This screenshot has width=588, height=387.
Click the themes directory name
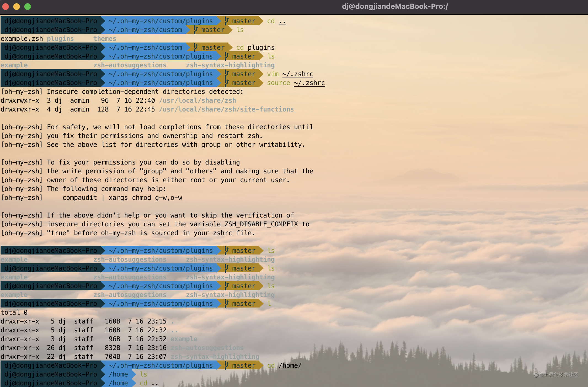pos(105,38)
